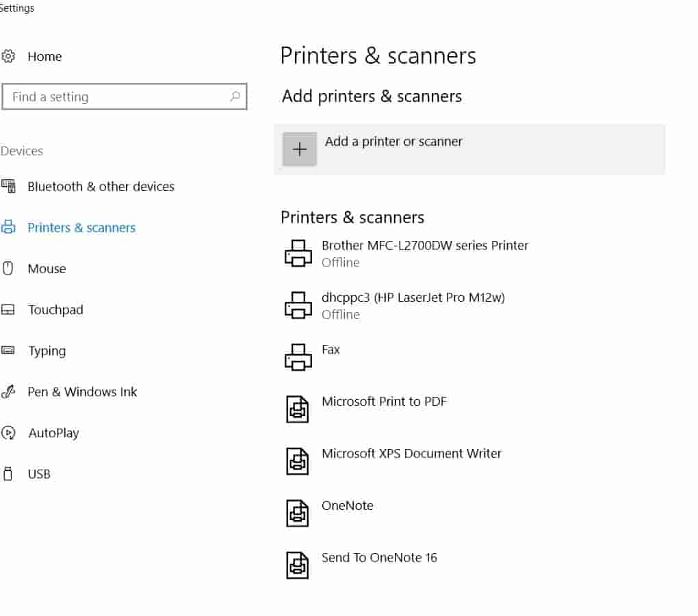The image size is (698, 616).
Task: Click Offline status under Brother printer
Action: 341,263
